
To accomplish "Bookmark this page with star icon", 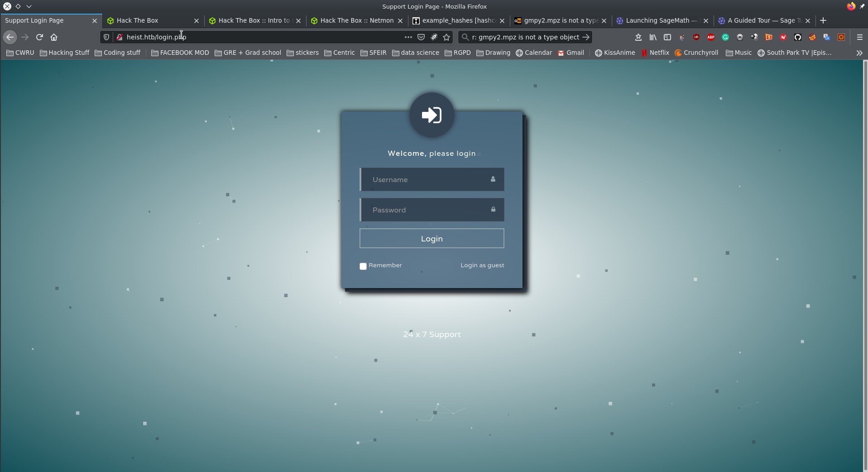I will pyautogui.click(x=446, y=37).
